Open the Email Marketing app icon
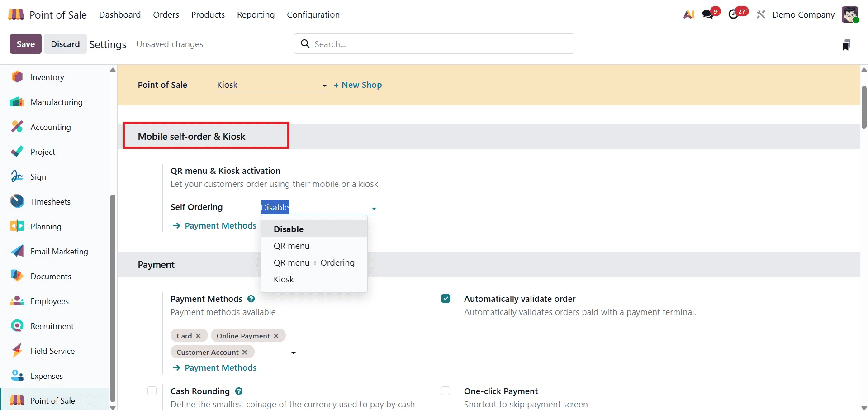The height and width of the screenshot is (410, 868). [x=16, y=251]
